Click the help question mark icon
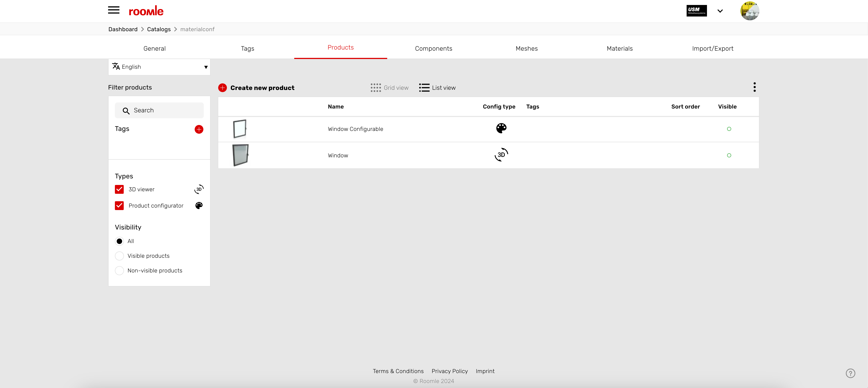 coord(850,373)
